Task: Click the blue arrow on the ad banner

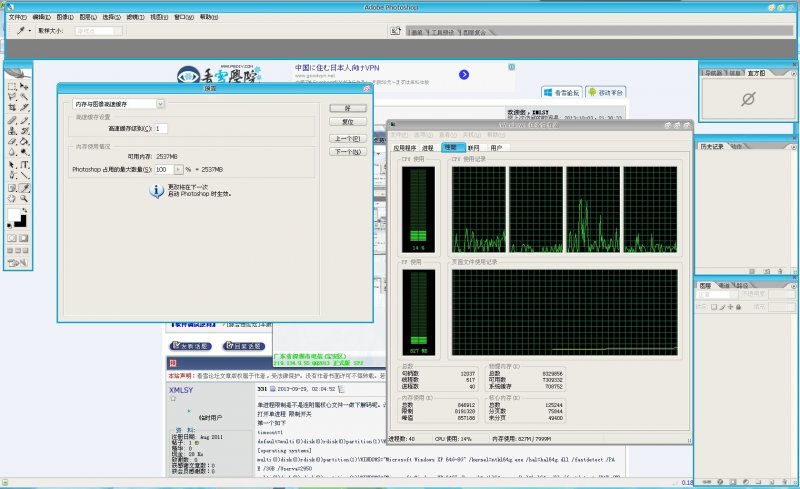Action: [464, 75]
